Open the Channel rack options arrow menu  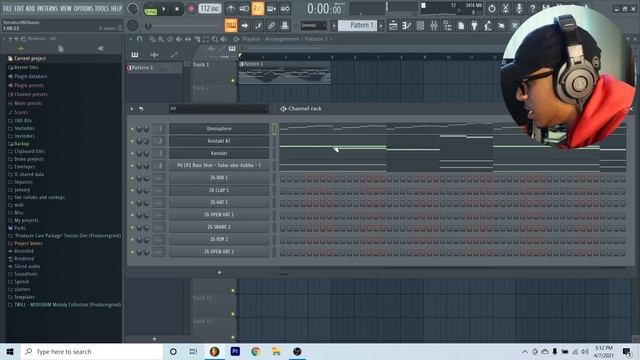(132, 109)
